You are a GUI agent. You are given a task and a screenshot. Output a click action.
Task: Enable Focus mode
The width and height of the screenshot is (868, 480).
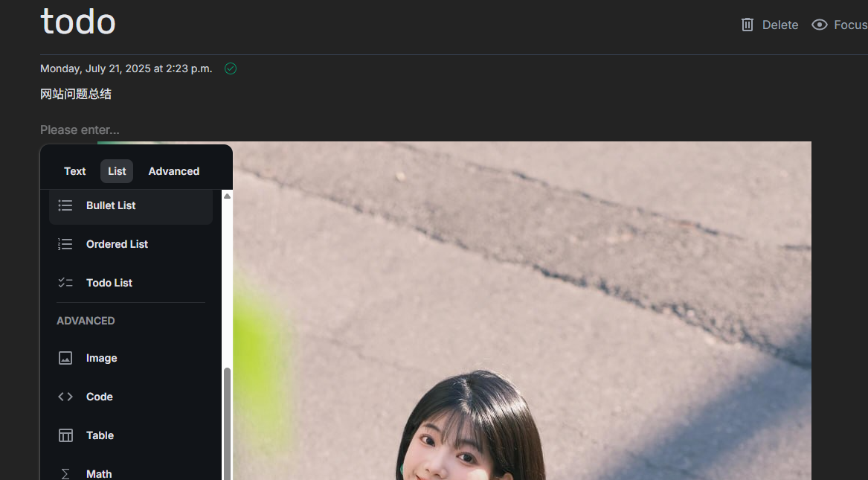839,25
